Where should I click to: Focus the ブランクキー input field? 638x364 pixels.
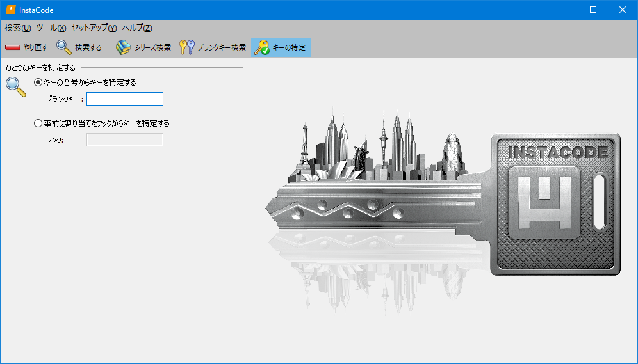(125, 99)
